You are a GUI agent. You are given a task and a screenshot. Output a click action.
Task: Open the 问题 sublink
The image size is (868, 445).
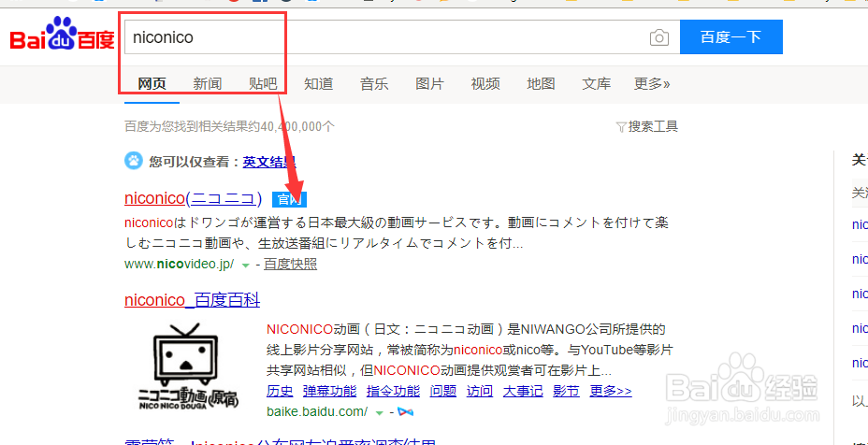pyautogui.click(x=442, y=392)
